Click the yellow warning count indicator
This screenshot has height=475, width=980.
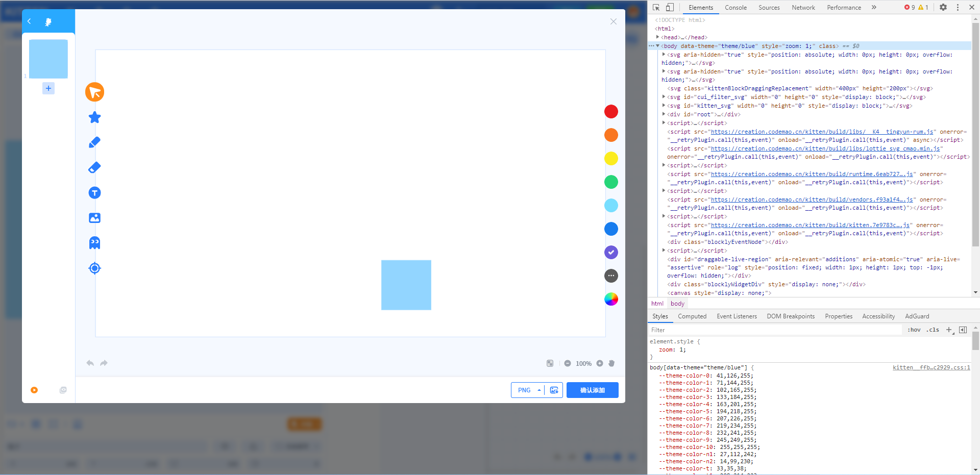[923, 7]
